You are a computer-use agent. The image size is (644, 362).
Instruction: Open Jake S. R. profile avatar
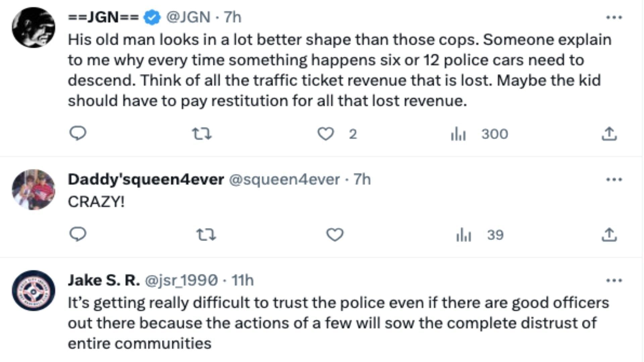click(x=34, y=291)
